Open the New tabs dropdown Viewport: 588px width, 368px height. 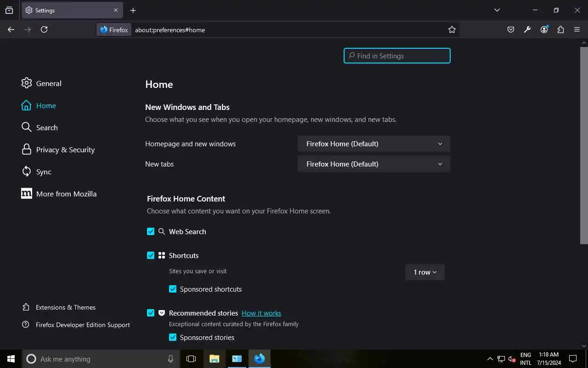374,164
